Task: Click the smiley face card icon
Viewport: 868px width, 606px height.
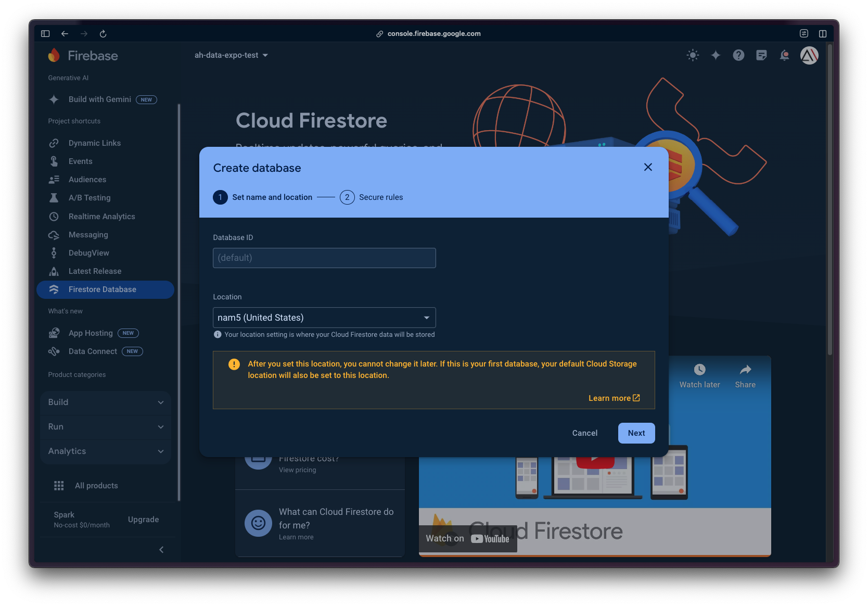Action: [x=259, y=523]
